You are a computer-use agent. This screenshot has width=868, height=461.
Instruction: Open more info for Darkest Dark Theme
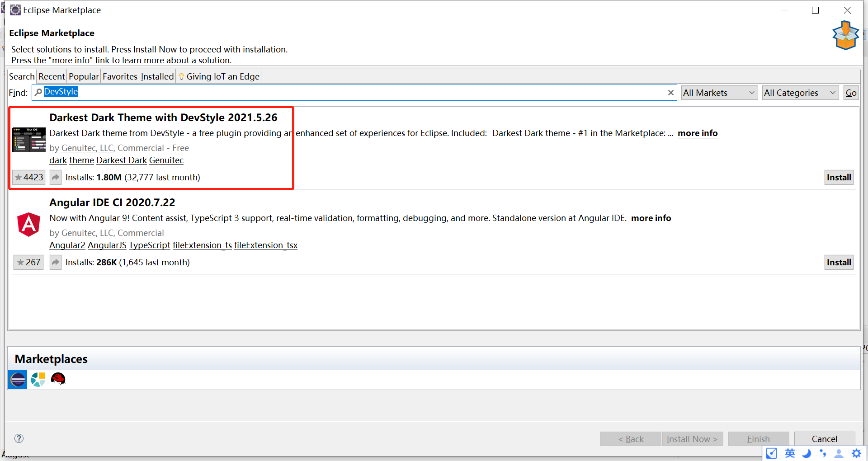click(698, 133)
